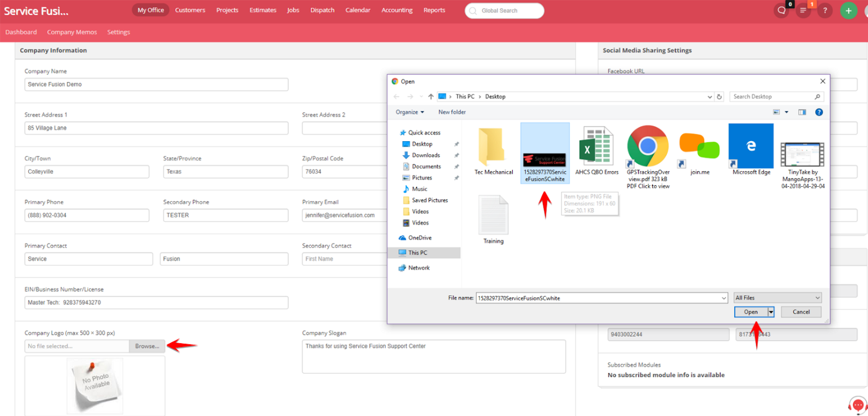The height and width of the screenshot is (416, 868).
Task: Open the Projects menu
Action: click(227, 10)
